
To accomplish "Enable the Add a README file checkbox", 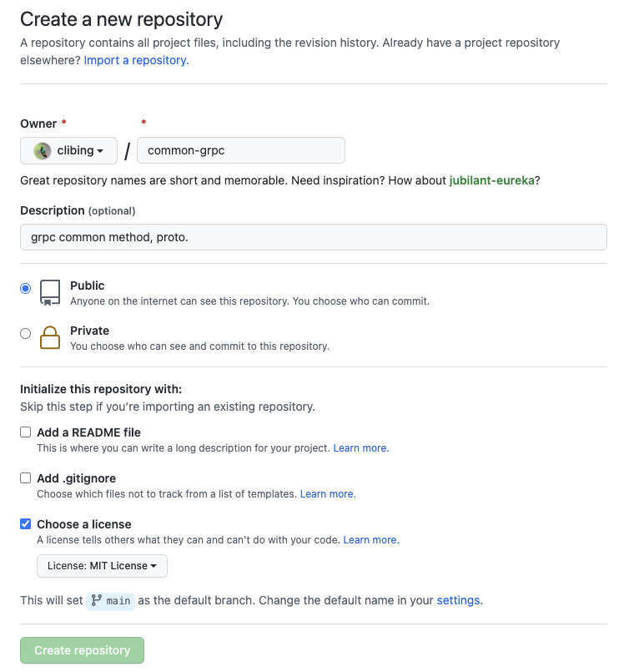I will (26, 432).
